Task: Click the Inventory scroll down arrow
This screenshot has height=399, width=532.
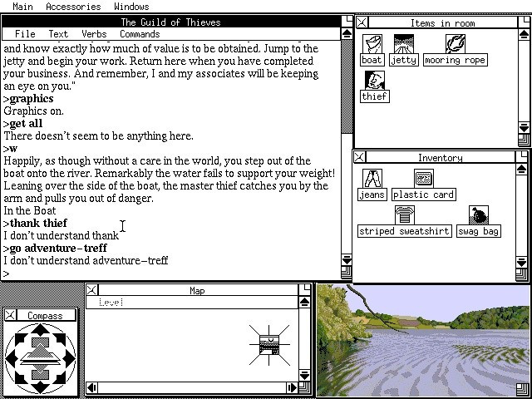Action: pyautogui.click(x=521, y=262)
